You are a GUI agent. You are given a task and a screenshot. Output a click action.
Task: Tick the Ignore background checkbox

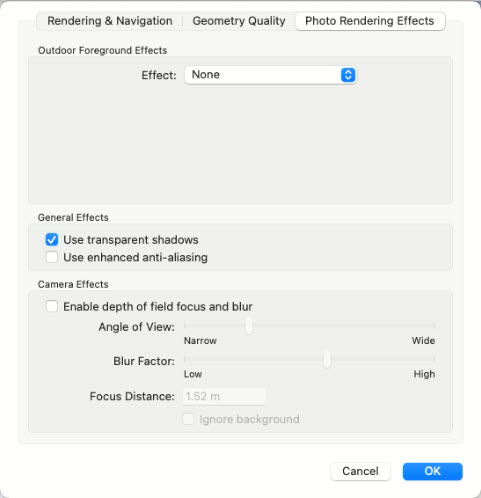(x=188, y=419)
